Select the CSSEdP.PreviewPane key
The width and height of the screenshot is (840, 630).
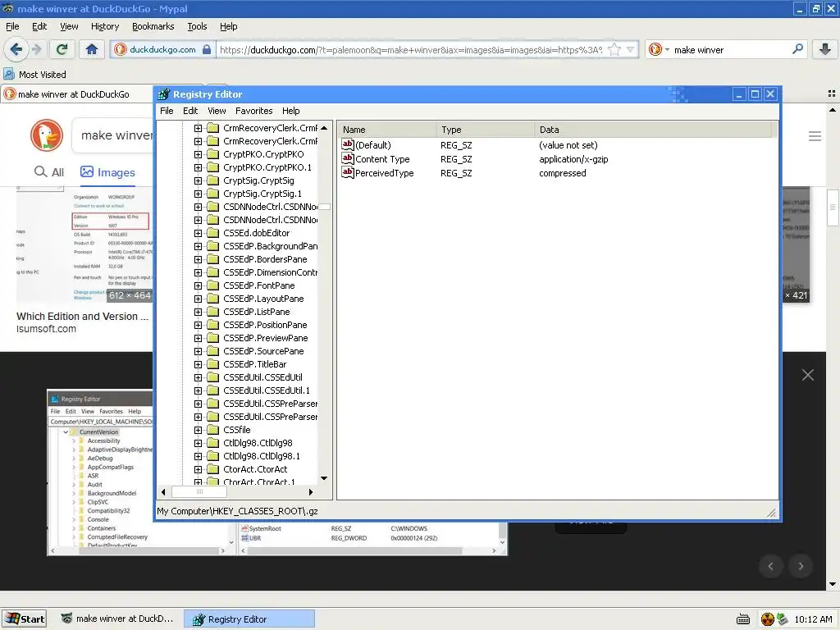(266, 338)
